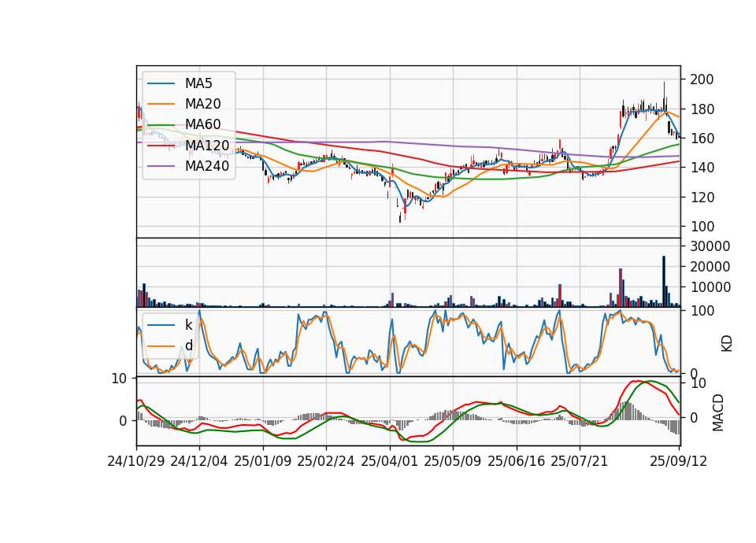Click the 24/10/29 date label
Screen dimensions: 756x543
(x=136, y=461)
